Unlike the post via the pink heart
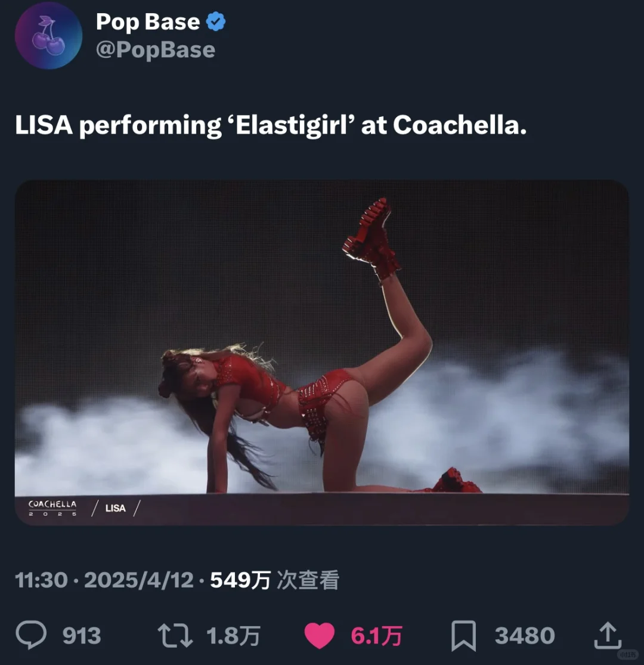The image size is (644, 665). 320,636
